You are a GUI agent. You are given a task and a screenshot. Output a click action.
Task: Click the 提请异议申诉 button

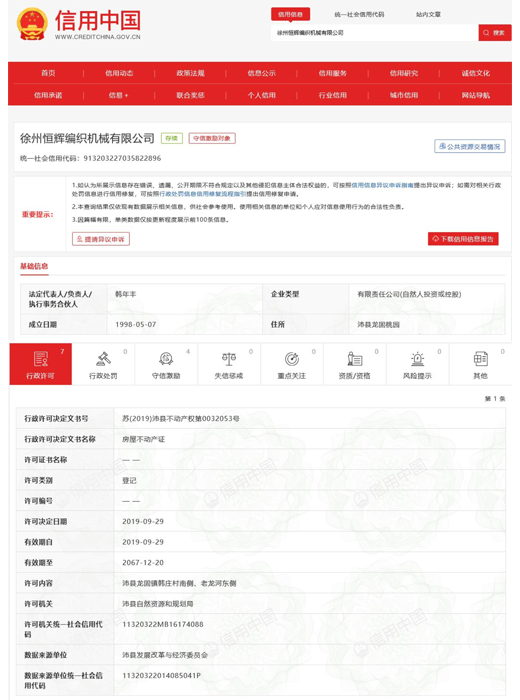click(x=101, y=239)
